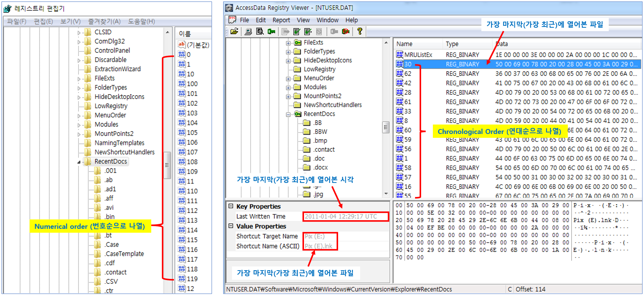Open the Report menu in Registry Viewer

coord(281,20)
